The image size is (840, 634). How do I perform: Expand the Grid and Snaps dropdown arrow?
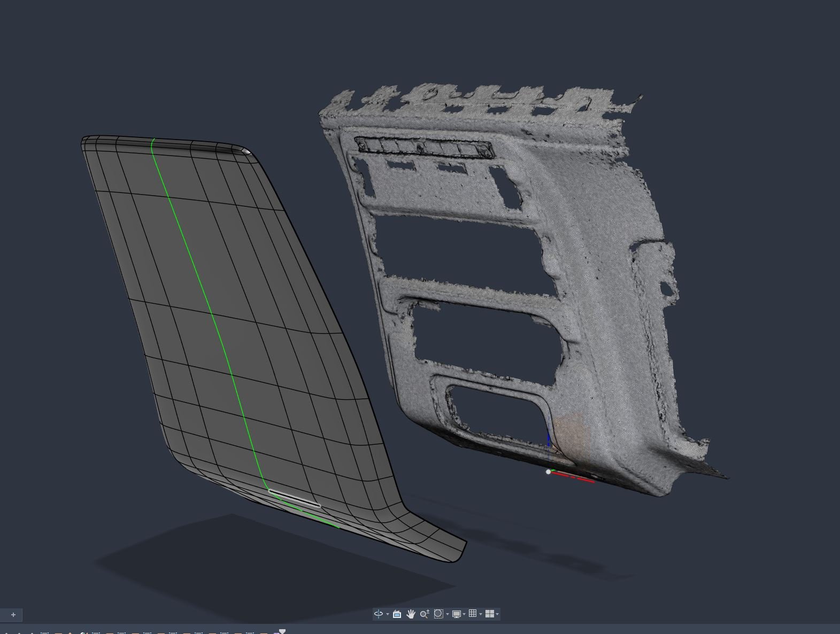[481, 614]
